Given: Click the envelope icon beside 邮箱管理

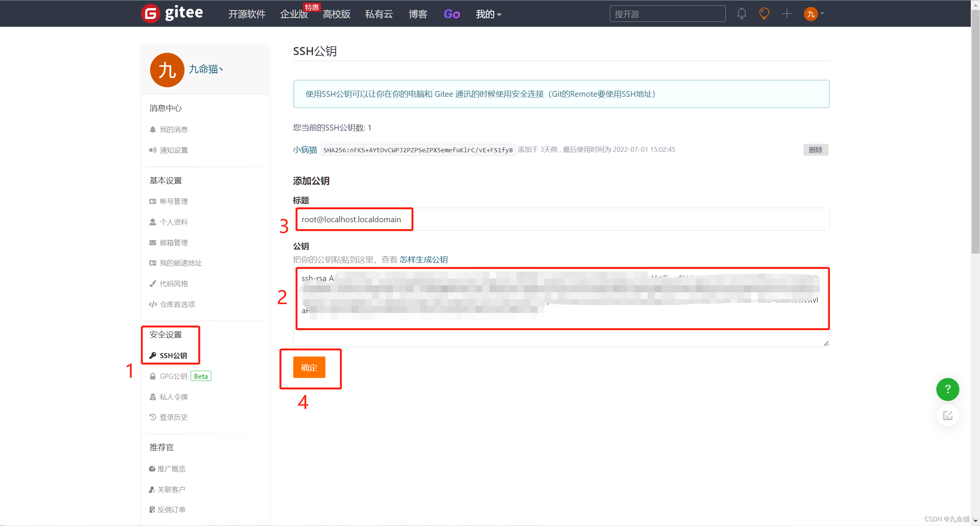Looking at the screenshot, I should [x=153, y=243].
